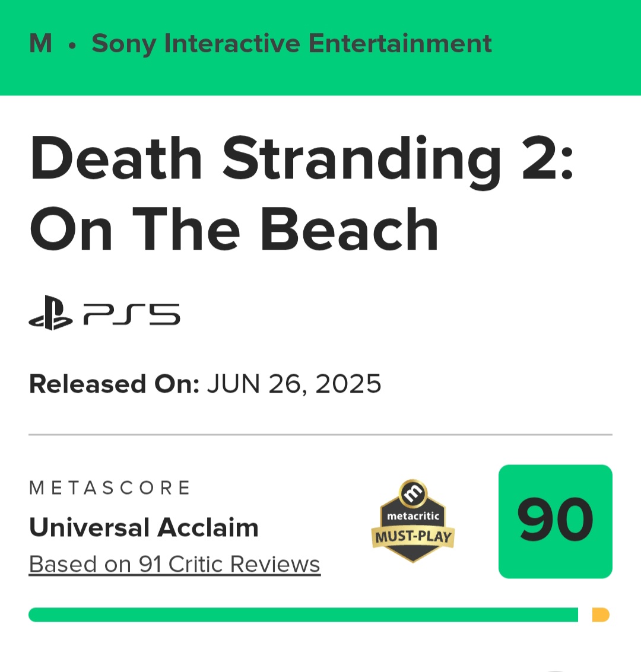This screenshot has width=641, height=672.
Task: Click the green positive reviews bar
Action: point(303,614)
